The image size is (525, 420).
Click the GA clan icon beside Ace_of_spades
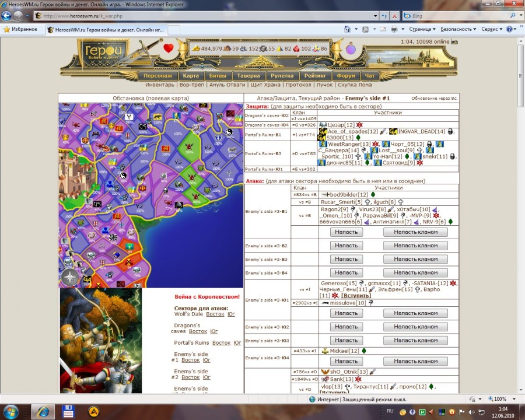click(323, 132)
